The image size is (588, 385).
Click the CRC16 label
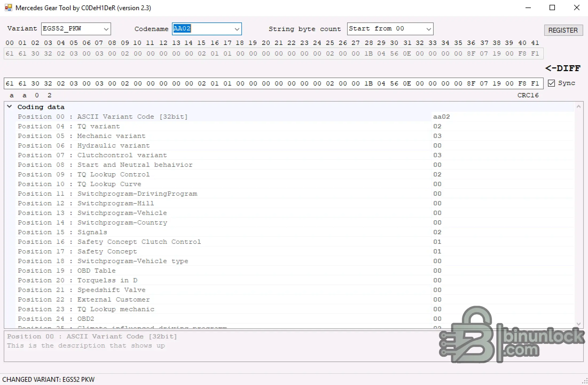pos(528,95)
